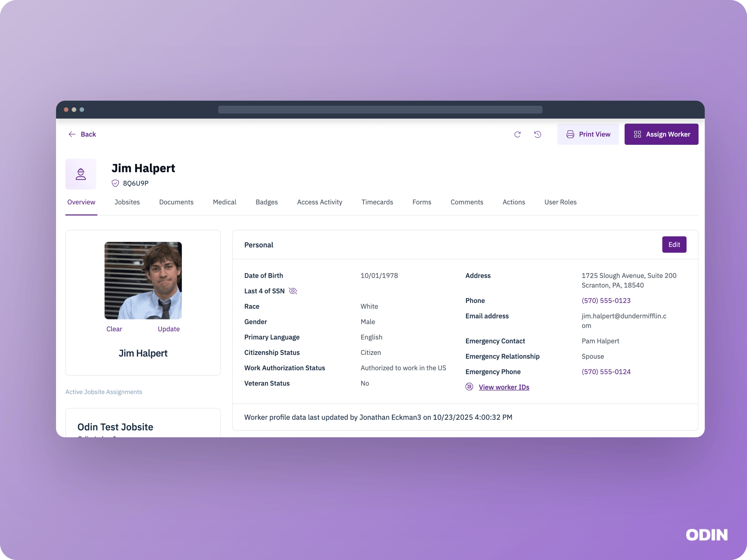Click the worker ID icon beside View worker IDs
The height and width of the screenshot is (560, 747).
pos(469,387)
